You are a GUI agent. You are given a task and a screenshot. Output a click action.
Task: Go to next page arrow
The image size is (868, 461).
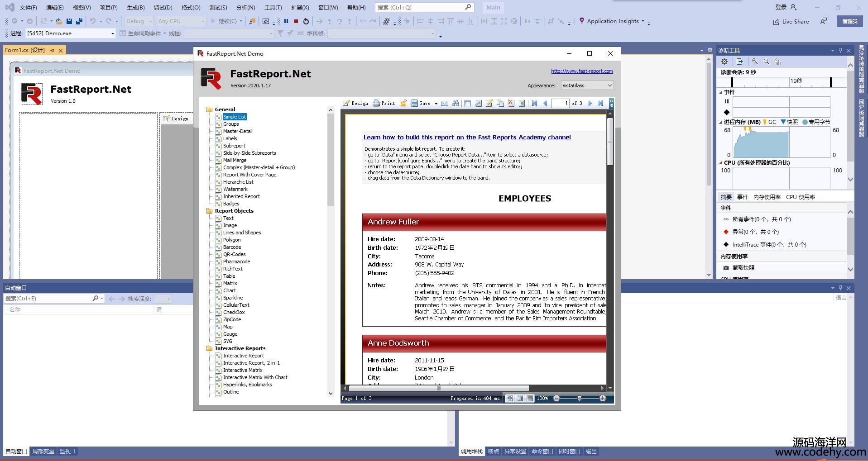click(x=590, y=103)
